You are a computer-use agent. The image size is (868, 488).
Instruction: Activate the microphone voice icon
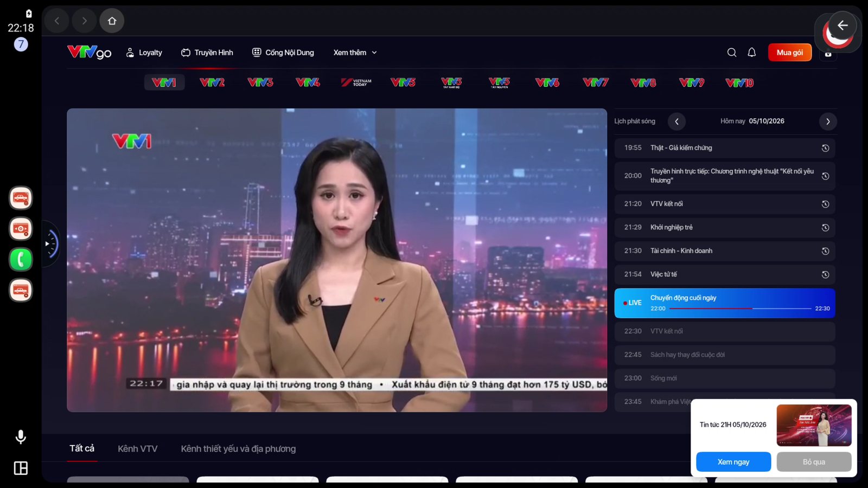click(21, 436)
